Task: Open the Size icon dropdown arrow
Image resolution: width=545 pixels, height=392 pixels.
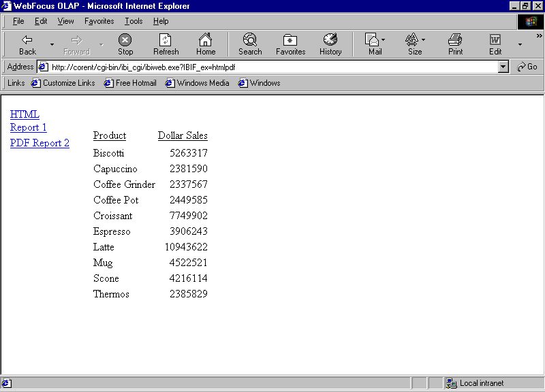Action: click(x=422, y=39)
